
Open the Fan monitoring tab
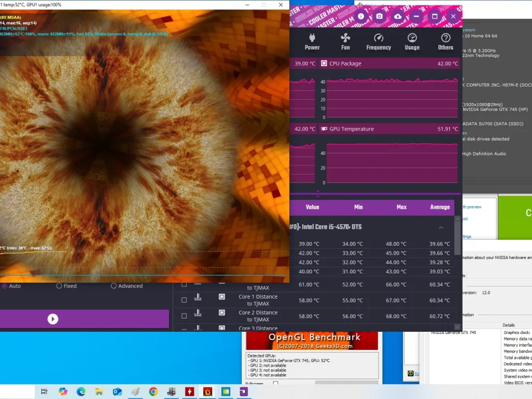(345, 42)
